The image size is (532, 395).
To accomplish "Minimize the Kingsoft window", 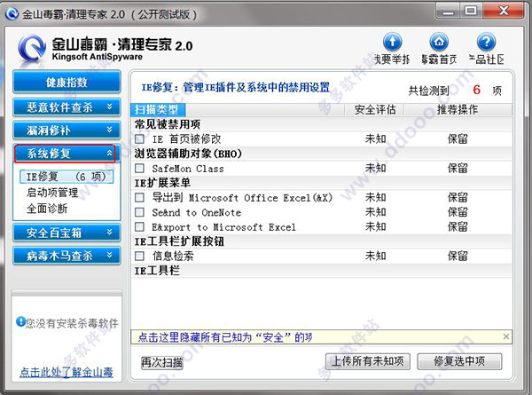I will (448, 11).
